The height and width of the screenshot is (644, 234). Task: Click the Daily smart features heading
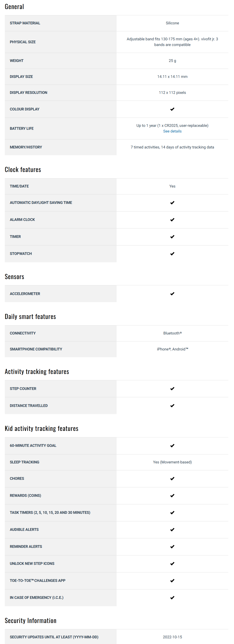click(30, 316)
